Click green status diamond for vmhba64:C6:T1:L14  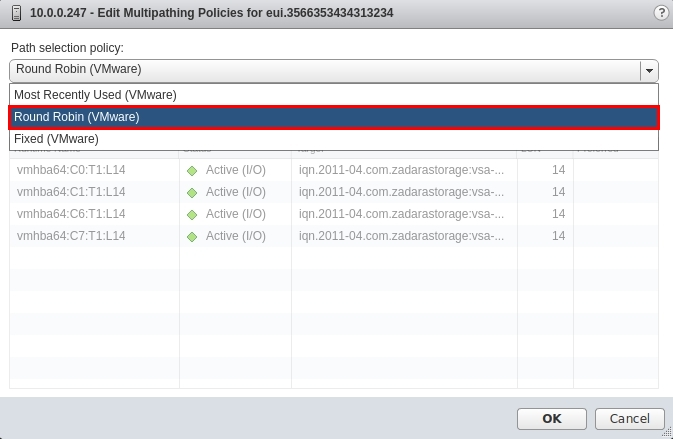192,214
